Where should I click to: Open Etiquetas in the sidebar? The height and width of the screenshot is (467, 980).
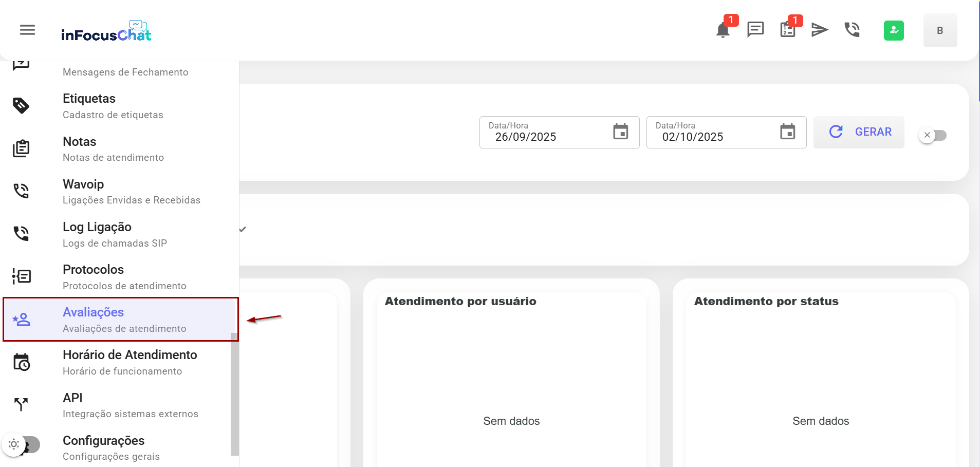89,99
